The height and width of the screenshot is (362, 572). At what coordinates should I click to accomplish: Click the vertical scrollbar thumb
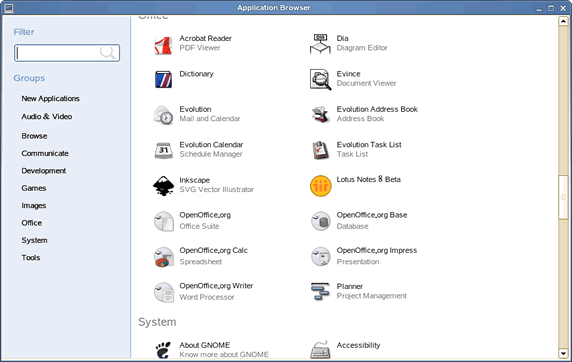click(563, 197)
